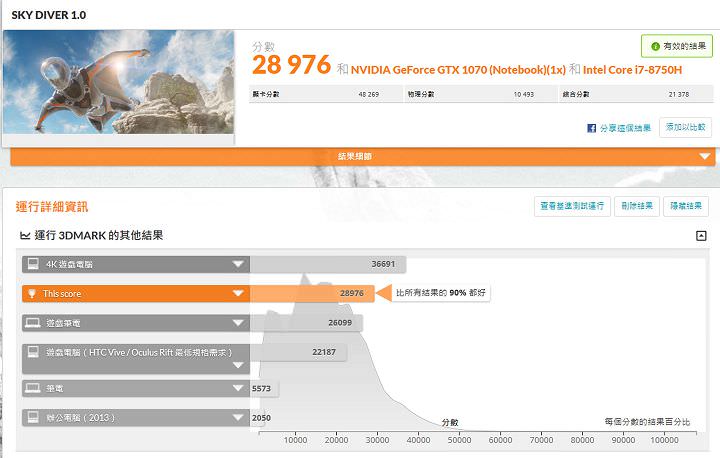Click the laptop icon beside 遊戲筆電
The width and height of the screenshot is (720, 458).
pyautogui.click(x=32, y=323)
